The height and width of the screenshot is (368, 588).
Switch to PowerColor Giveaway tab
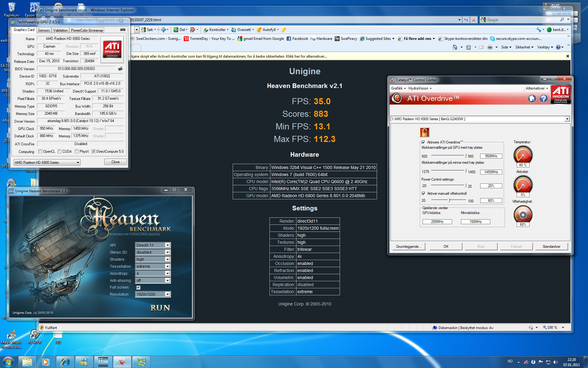87,30
